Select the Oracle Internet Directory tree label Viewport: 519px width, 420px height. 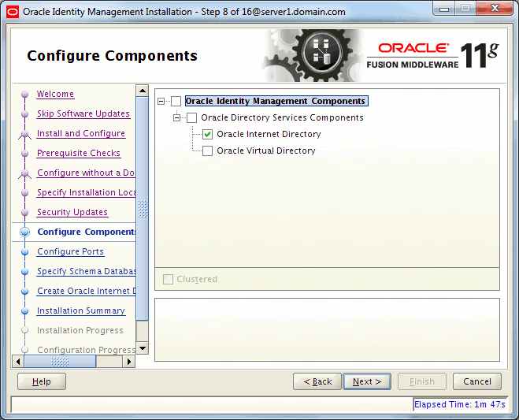pyautogui.click(x=269, y=134)
